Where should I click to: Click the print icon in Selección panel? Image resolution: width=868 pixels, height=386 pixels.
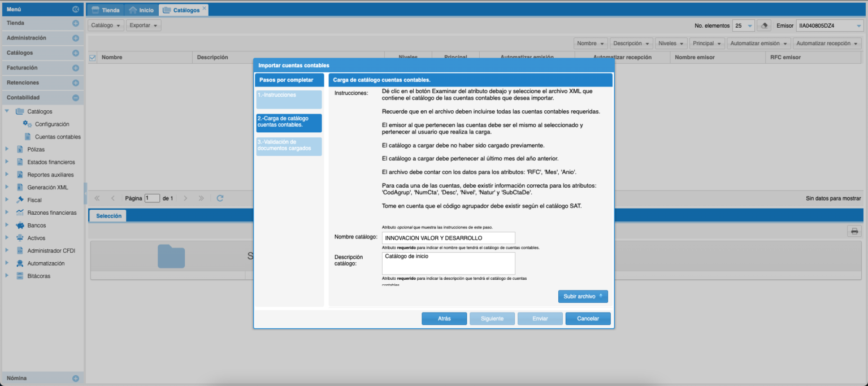(x=854, y=231)
